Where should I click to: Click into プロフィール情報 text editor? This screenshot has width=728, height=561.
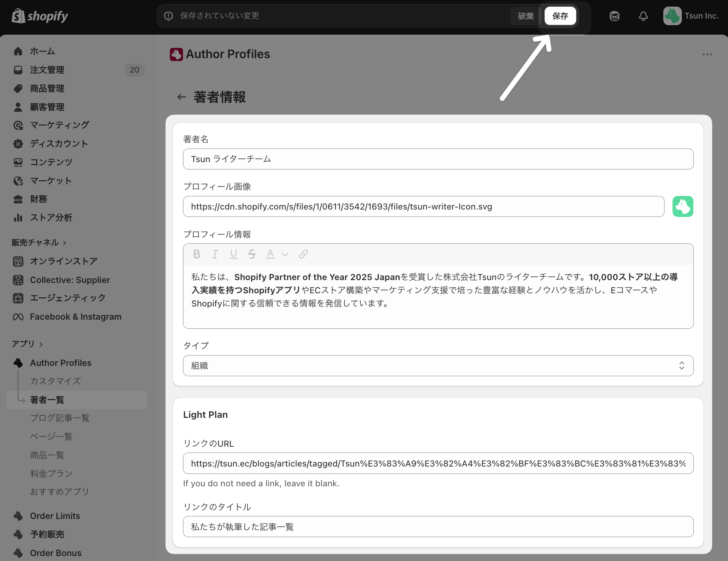pyautogui.click(x=438, y=296)
